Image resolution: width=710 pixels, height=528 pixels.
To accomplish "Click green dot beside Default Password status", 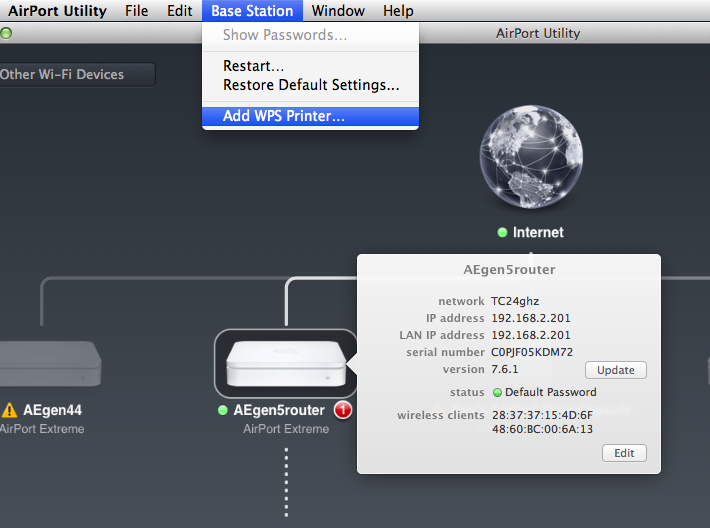I will point(497,393).
